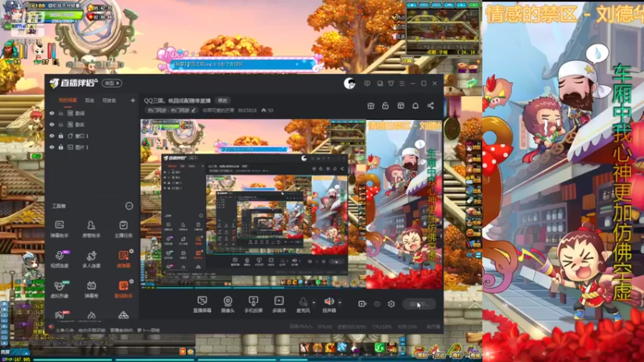
Task: Click the gift box icon above preview
Action: coord(370,105)
